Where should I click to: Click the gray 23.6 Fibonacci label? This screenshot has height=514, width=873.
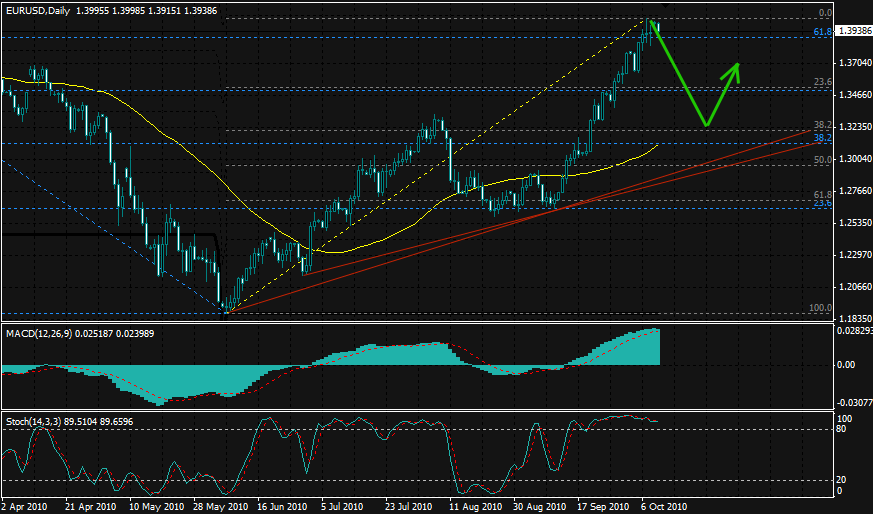(822, 82)
